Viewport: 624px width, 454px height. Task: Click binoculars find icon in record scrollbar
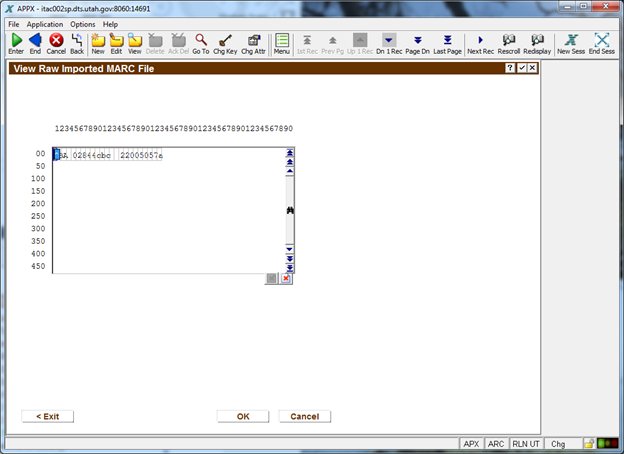tap(290, 210)
